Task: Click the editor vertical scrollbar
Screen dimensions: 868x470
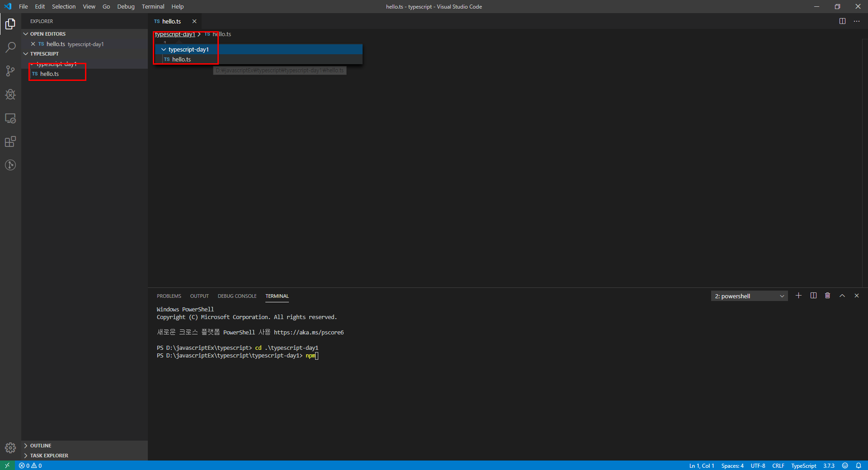Action: pyautogui.click(x=865, y=163)
